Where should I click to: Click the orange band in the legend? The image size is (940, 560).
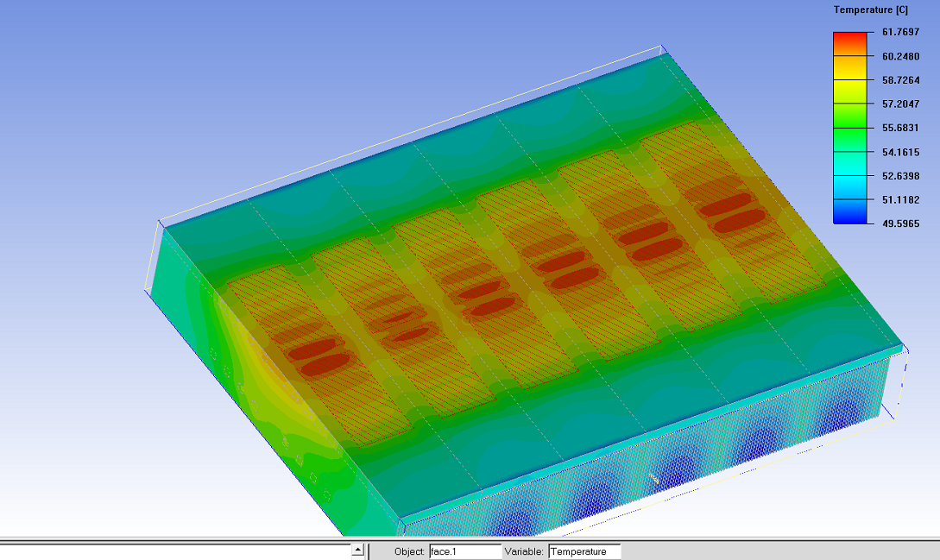[x=850, y=62]
